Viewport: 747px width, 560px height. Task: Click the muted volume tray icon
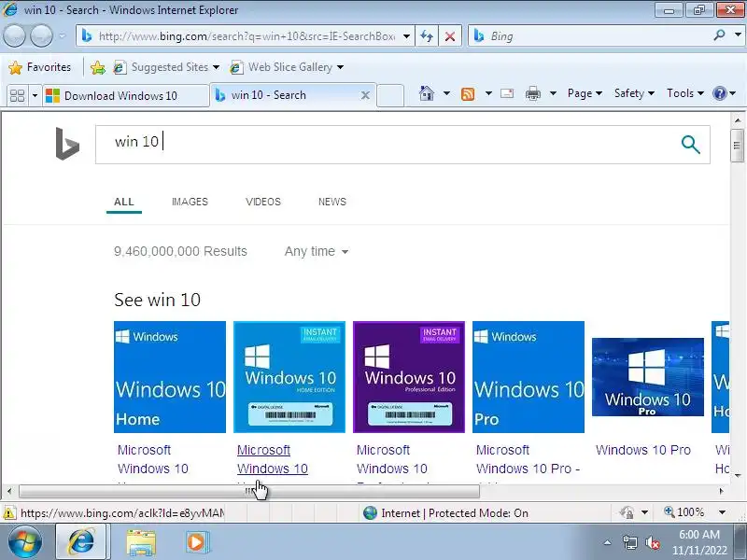[x=652, y=542]
